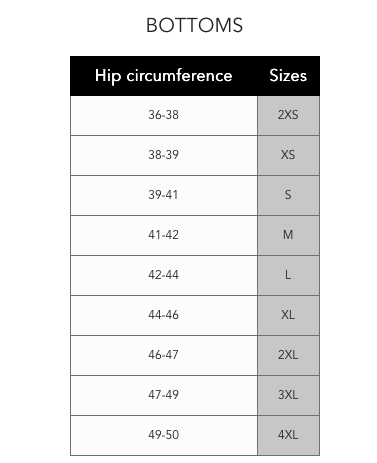Screen dimensions: 377x463
Task: Click the BOTTOMS heading
Action: click(194, 25)
